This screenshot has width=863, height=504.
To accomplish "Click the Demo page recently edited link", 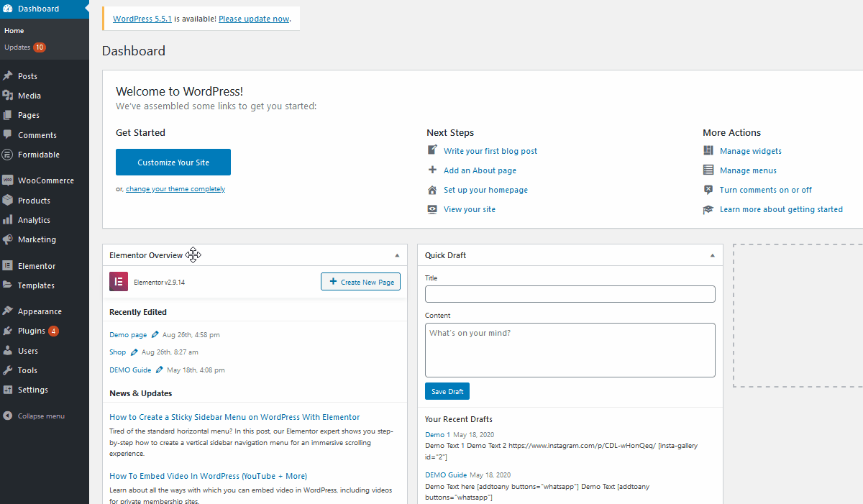I will 128,334.
